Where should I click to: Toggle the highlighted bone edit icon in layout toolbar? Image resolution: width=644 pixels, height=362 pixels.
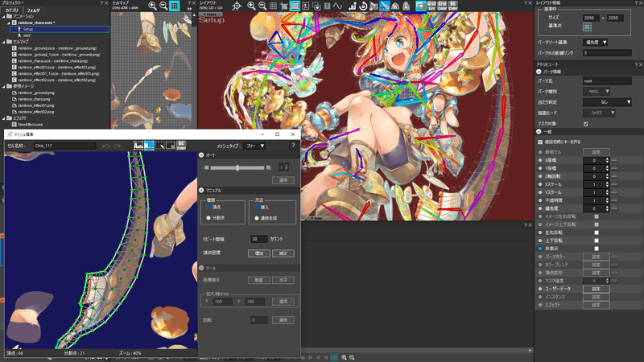[385, 6]
